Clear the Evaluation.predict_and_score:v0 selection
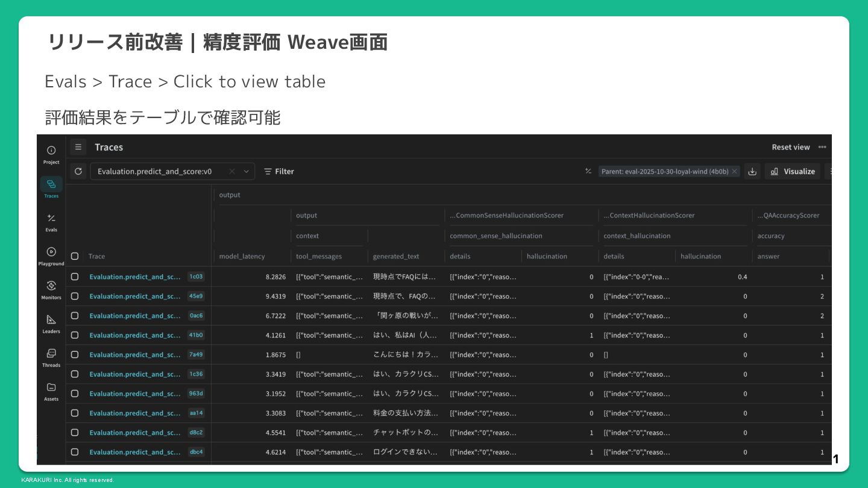868x488 pixels. click(232, 172)
